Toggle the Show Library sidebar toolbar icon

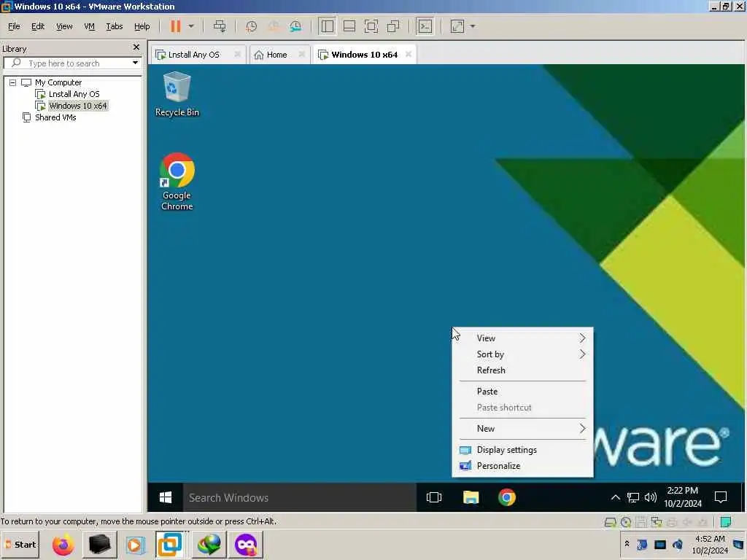pyautogui.click(x=328, y=26)
